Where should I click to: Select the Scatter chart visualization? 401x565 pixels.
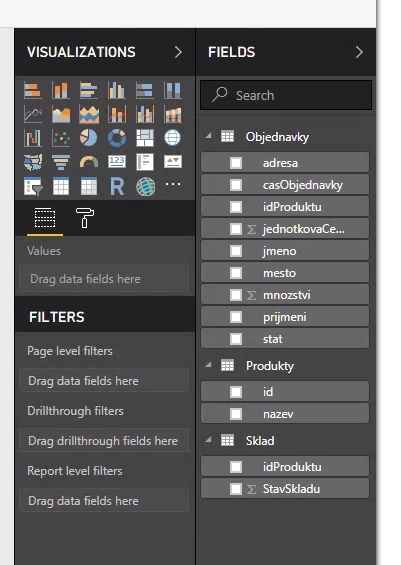pos(61,138)
